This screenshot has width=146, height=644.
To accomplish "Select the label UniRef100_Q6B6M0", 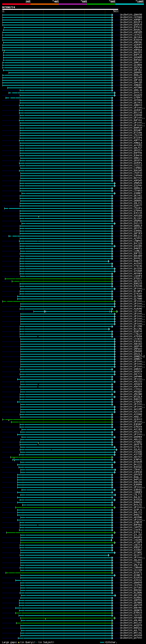I will point(131,72).
